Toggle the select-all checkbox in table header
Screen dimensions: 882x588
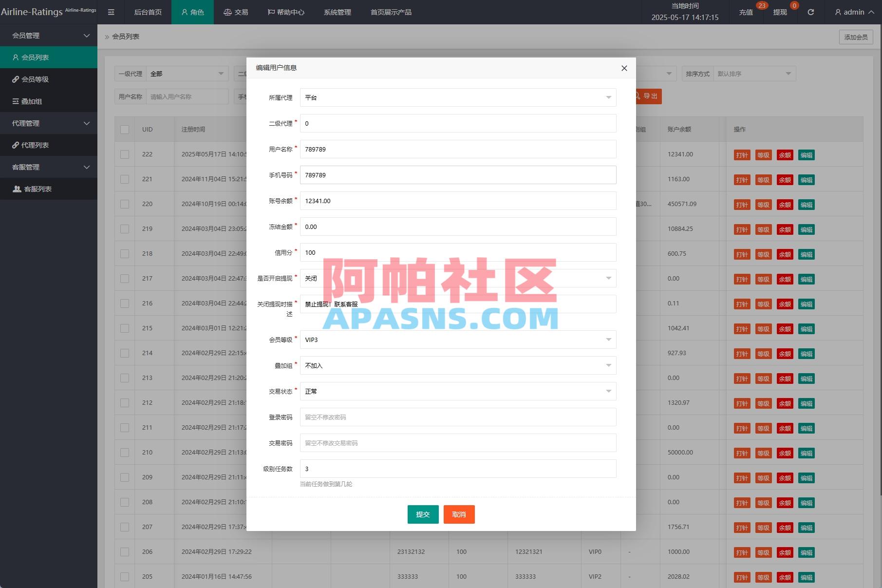124,129
